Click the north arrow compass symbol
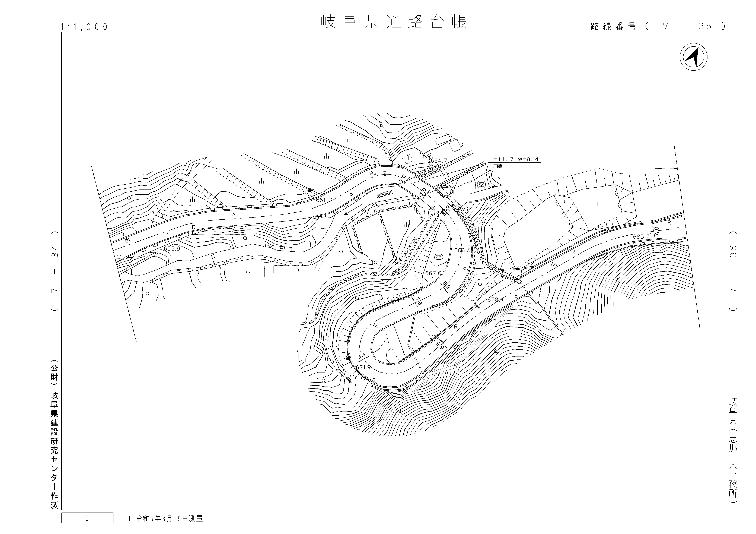Screen dimensions: 756x534 tap(693, 57)
